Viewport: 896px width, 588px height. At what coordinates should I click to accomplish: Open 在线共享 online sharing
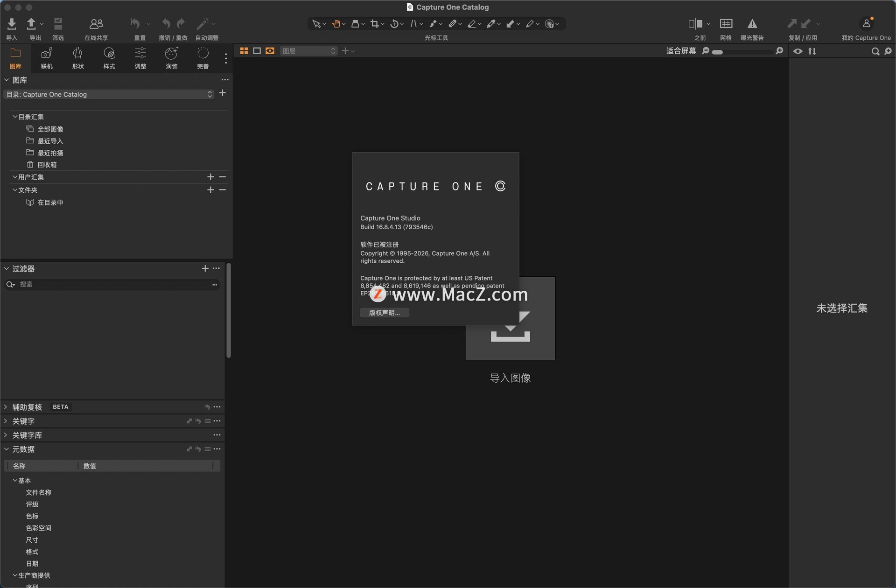[x=96, y=23]
